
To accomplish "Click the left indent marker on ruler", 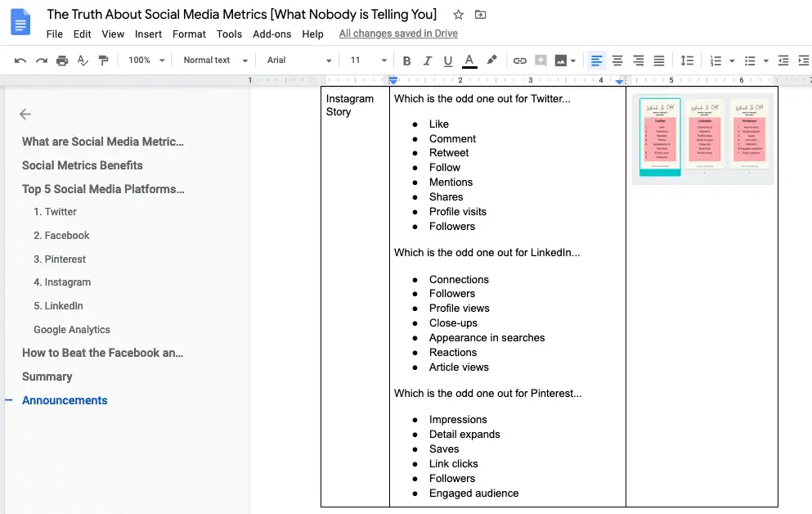I will 393,80.
